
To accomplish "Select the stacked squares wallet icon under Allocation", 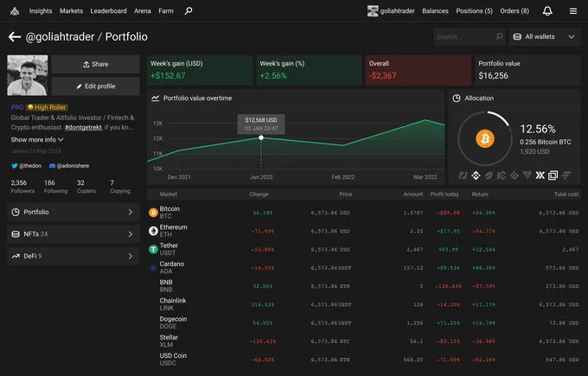I will [553, 175].
